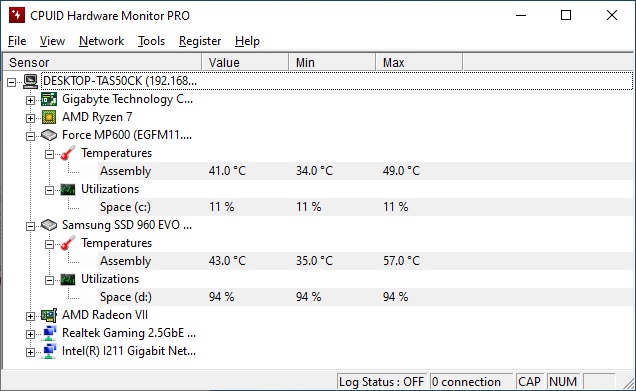Click the Gigabyte Technology motherboard icon
Screen dimensions: 636x391
49,99
